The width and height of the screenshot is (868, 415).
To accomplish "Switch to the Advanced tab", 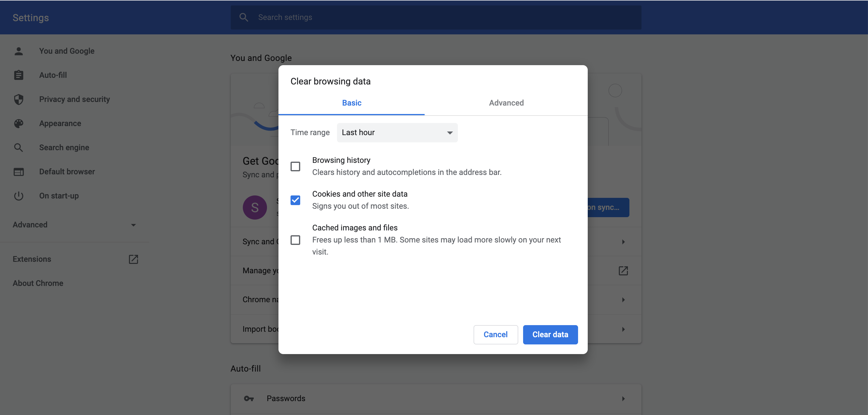I will (x=506, y=103).
